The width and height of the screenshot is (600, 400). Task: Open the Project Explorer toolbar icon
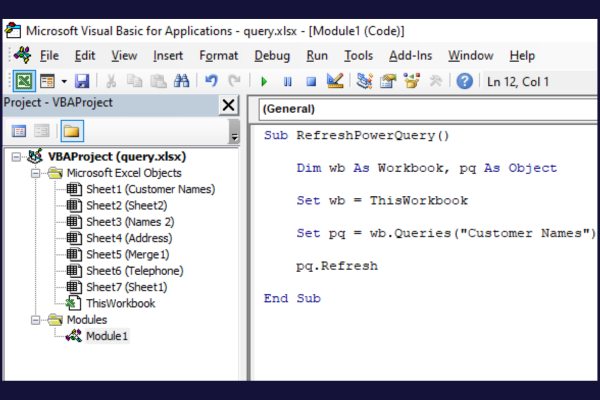(x=365, y=81)
